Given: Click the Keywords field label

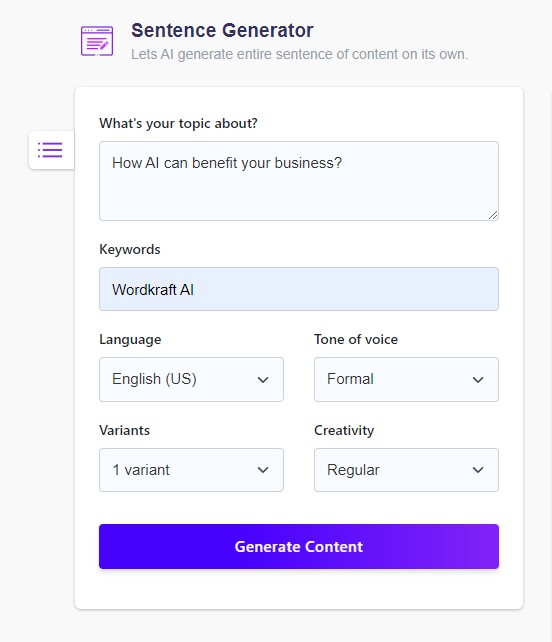Looking at the screenshot, I should 130,249.
